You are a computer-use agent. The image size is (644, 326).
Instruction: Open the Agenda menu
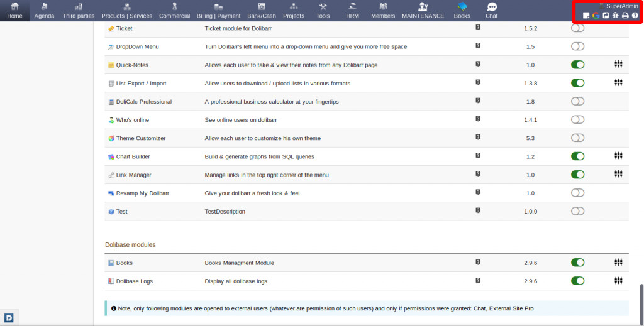point(45,11)
